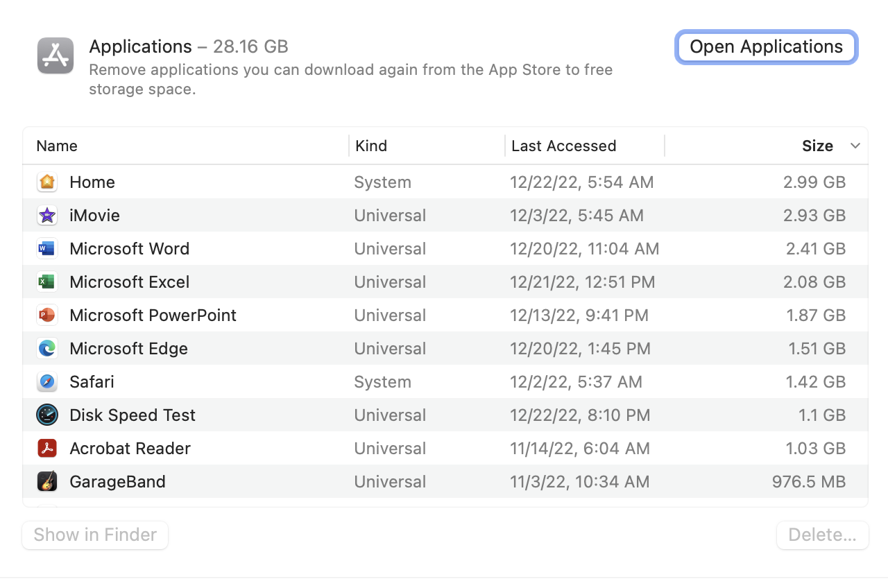Screen dimensions: 888x588
Task: Click the date 12/13/22, 9:41 PM
Action: click(x=579, y=315)
